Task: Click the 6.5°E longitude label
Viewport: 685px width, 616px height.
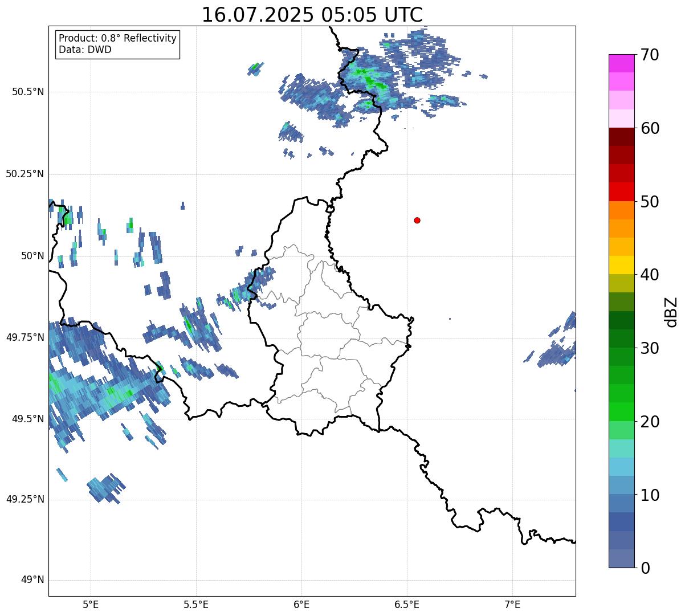Action: (x=407, y=605)
